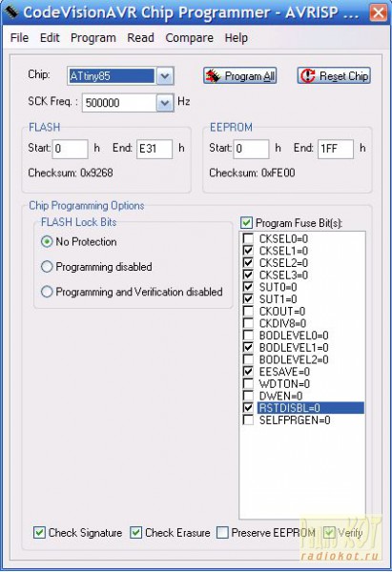Check the CKOUT=0 fuse bit
This screenshot has width=392, height=572.
pyautogui.click(x=248, y=311)
